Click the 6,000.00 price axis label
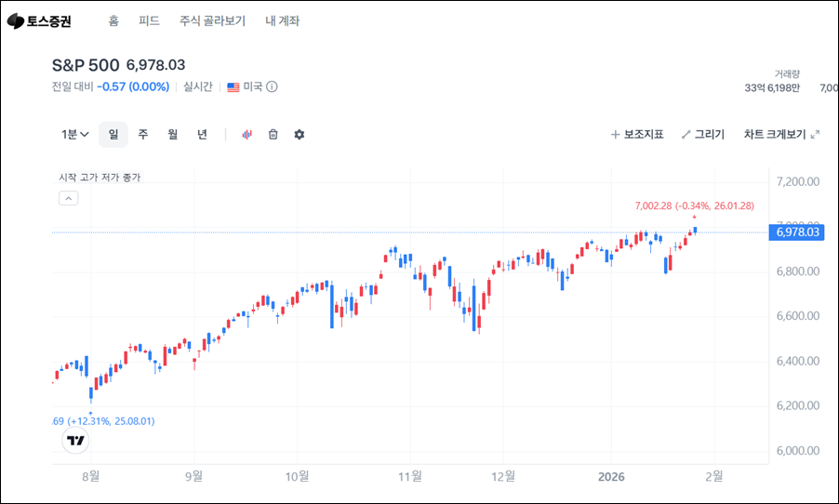 [798, 451]
